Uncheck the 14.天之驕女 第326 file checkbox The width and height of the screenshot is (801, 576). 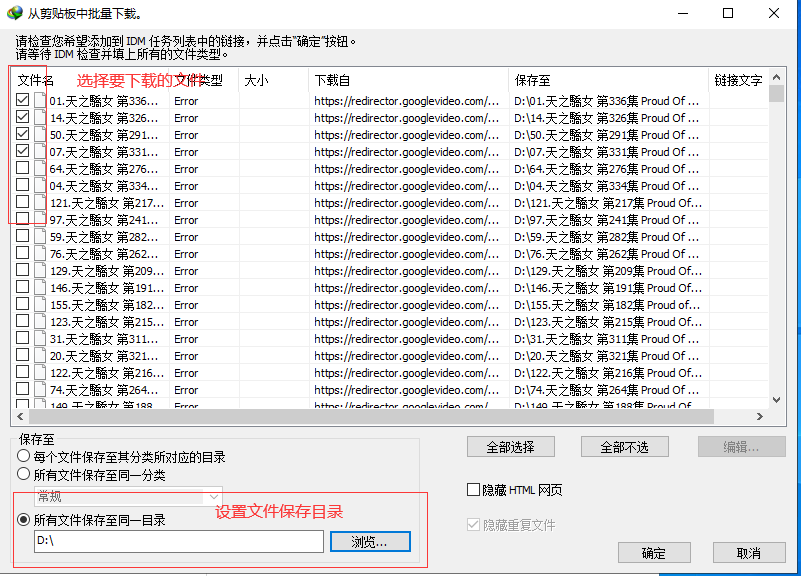point(23,118)
